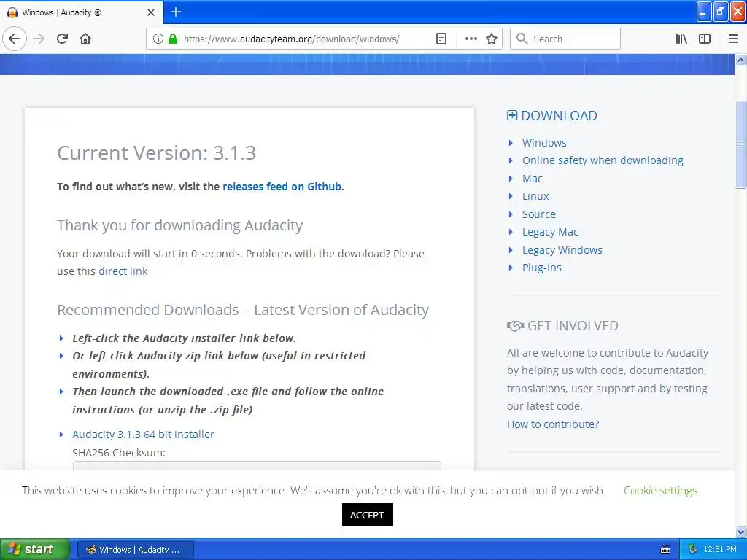This screenshot has height=560, width=747.
Task: Open a new tab with the plus
Action: (x=176, y=12)
